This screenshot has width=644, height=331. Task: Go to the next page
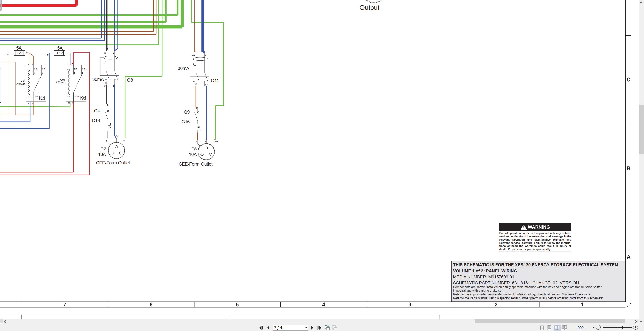pyautogui.click(x=312, y=328)
